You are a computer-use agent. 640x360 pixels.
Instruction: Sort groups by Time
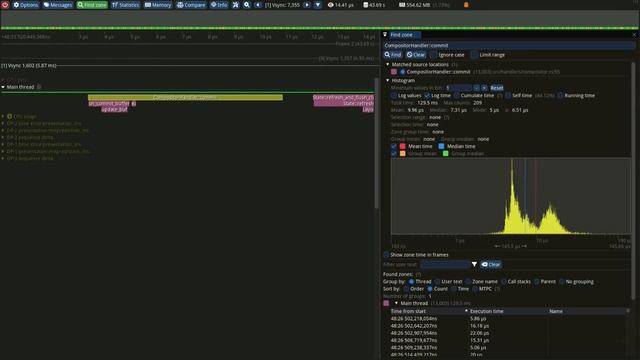coord(454,289)
